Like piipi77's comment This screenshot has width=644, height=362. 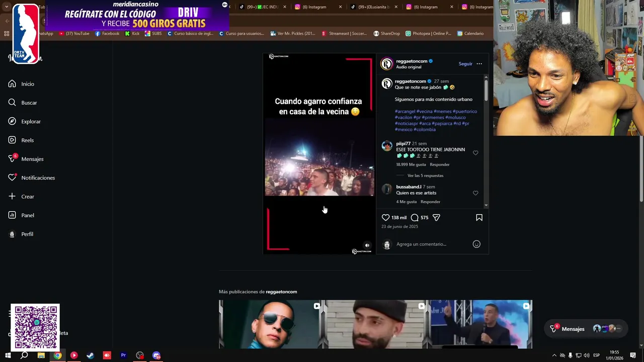(475, 153)
